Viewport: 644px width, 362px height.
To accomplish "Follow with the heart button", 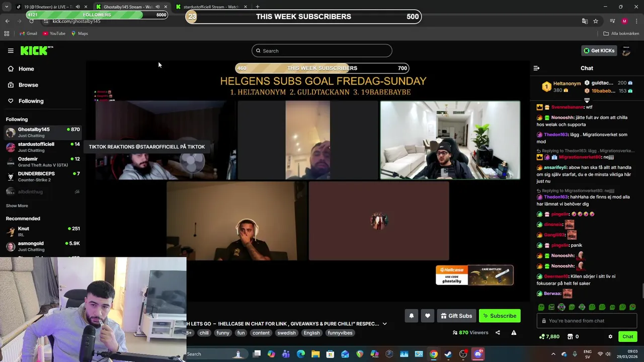I will pyautogui.click(x=428, y=316).
